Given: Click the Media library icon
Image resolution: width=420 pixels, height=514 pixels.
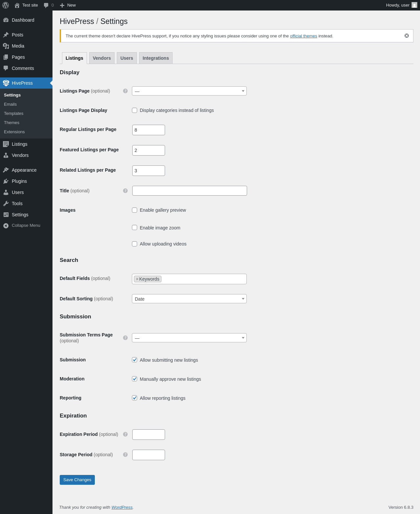Looking at the screenshot, I should (6, 46).
